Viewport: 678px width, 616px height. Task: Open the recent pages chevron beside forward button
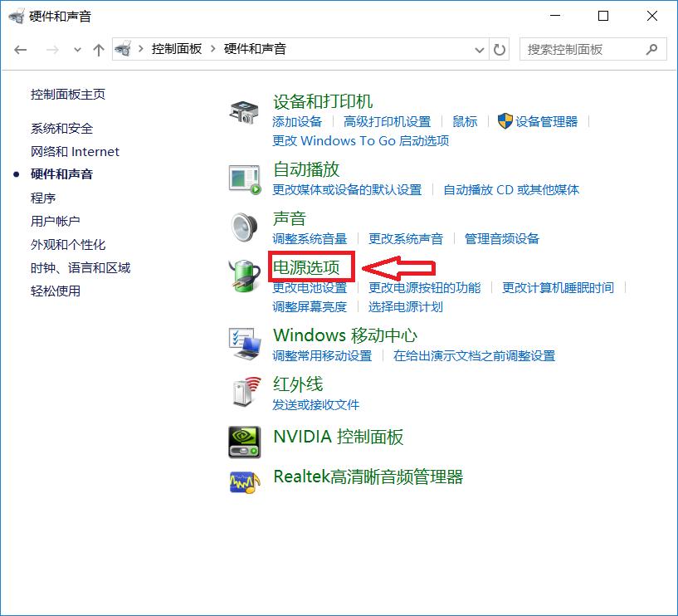click(77, 49)
